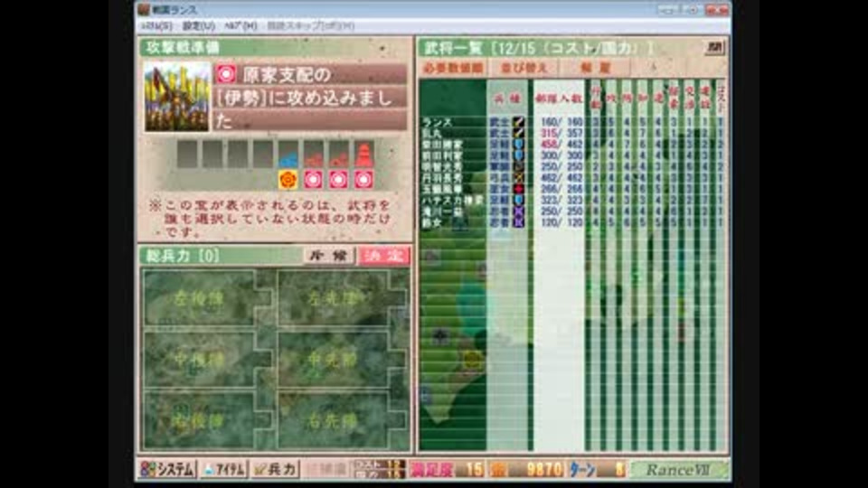Open the アイテム button in bottom bar
This screenshot has height=488, width=868.
pyautogui.click(x=224, y=469)
